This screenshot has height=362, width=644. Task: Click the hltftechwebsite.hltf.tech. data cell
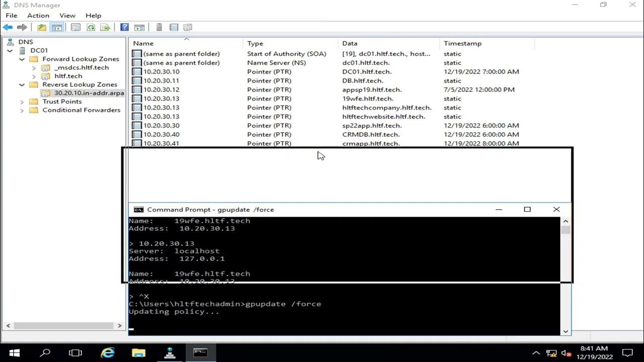pyautogui.click(x=384, y=117)
